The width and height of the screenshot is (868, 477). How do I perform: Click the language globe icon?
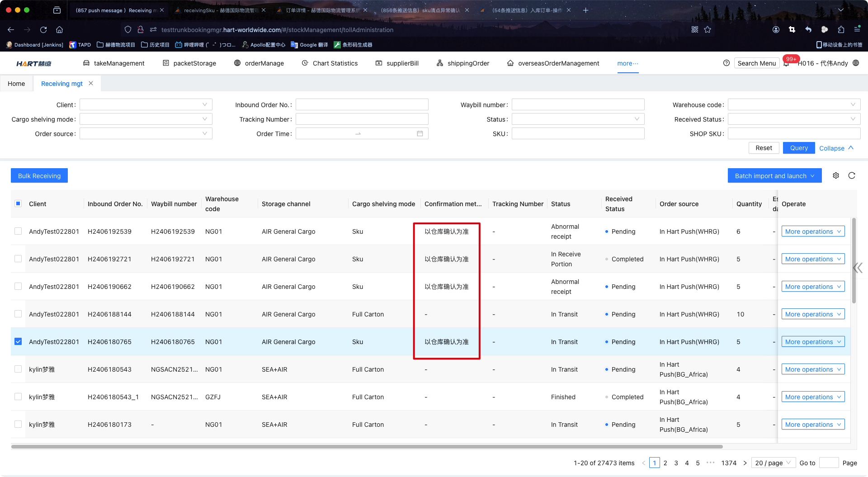point(856,63)
